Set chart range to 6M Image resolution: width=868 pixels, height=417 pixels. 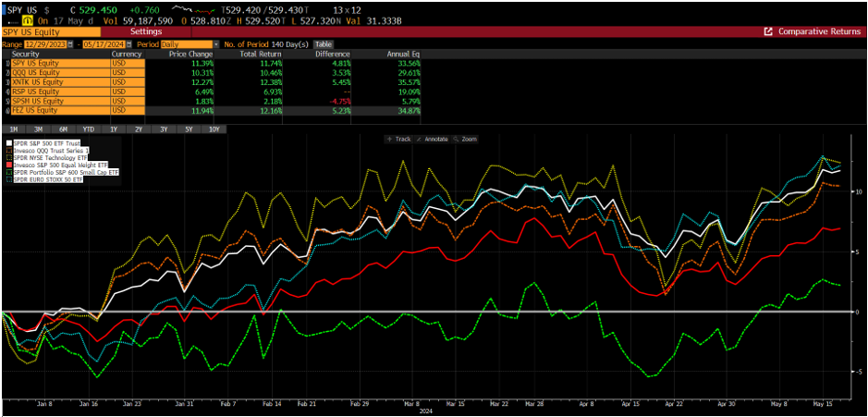click(64, 129)
